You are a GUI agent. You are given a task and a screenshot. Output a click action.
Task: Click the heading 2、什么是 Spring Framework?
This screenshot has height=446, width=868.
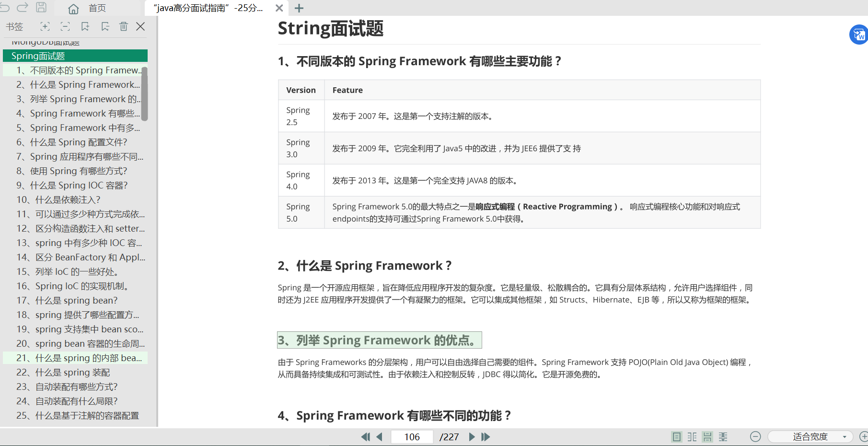point(365,266)
